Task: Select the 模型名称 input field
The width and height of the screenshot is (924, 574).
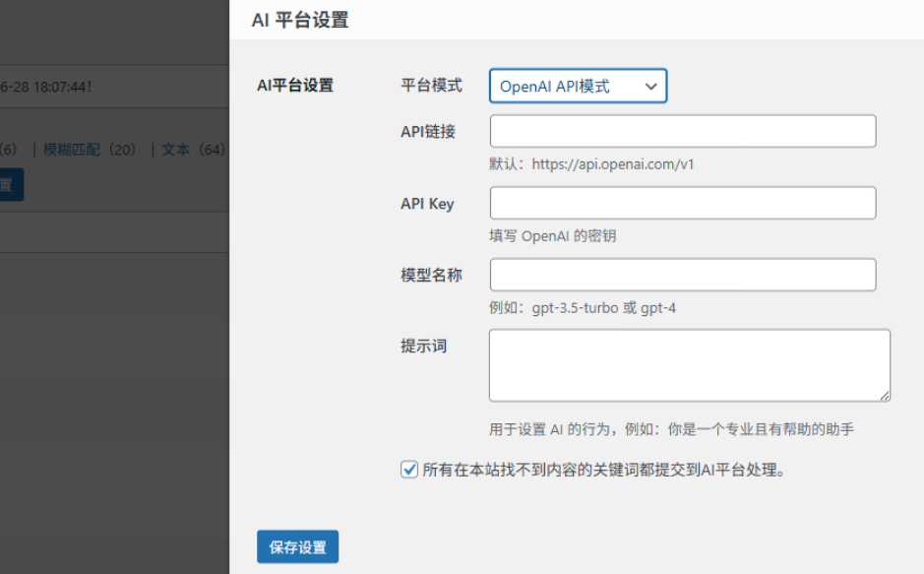Action: click(x=682, y=275)
